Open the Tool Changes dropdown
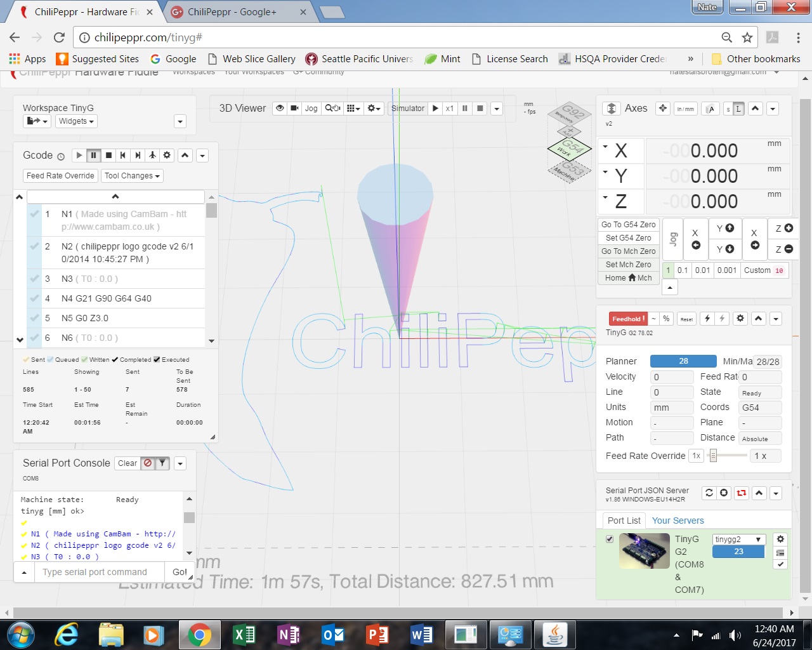This screenshot has width=812, height=650. pyautogui.click(x=132, y=176)
